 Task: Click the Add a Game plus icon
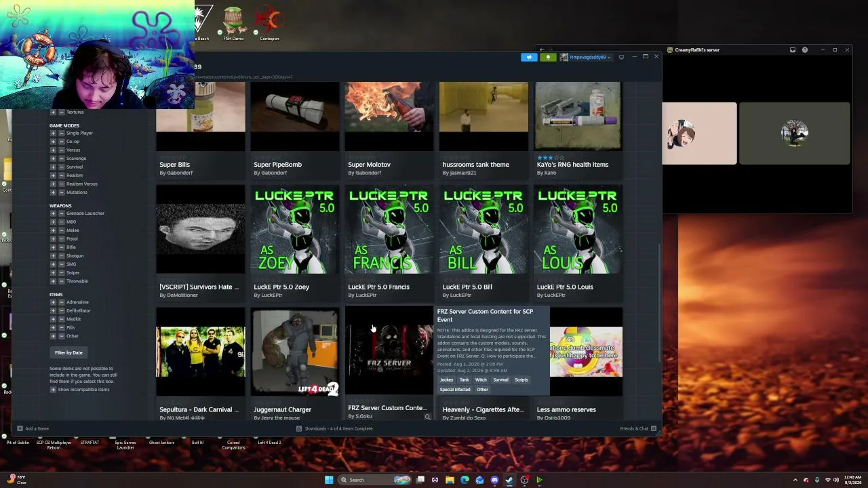pyautogui.click(x=20, y=428)
